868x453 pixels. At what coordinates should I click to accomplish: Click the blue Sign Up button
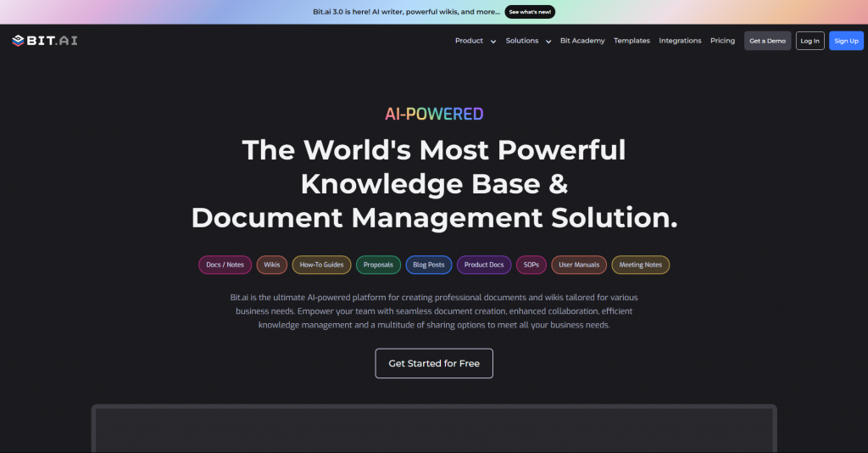846,41
